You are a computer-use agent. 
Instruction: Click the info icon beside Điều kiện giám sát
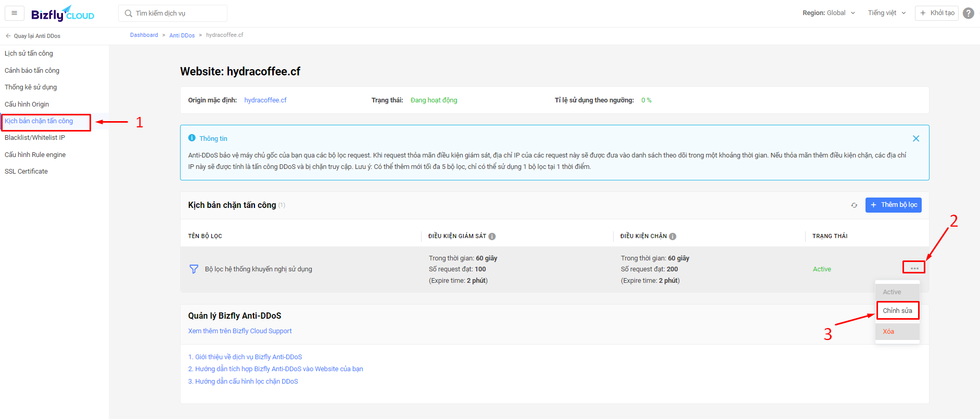click(x=492, y=237)
